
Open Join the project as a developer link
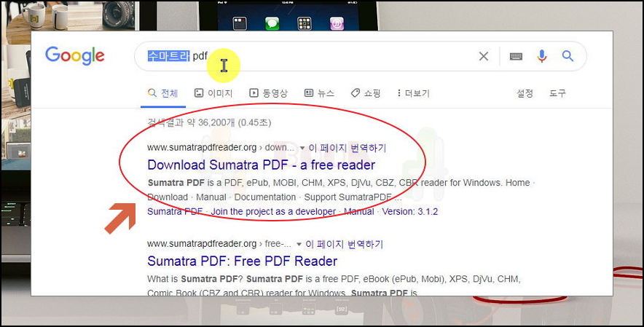pos(273,211)
